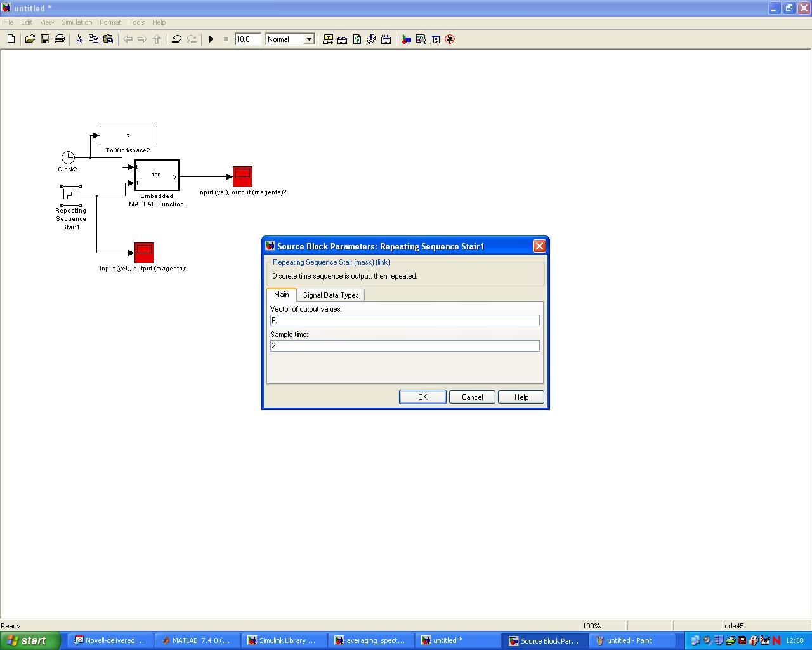Image resolution: width=812 pixels, height=650 pixels.
Task: Switch to the Signal Data Types tab
Action: [x=331, y=295]
